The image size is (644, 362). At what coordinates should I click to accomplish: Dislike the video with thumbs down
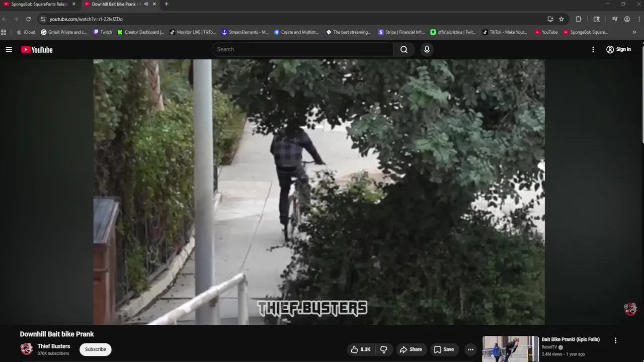[x=384, y=349]
